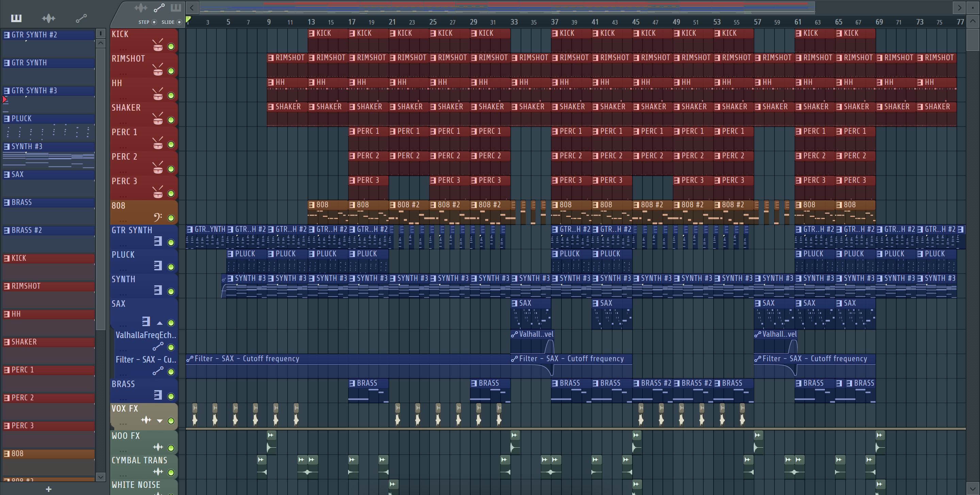Click the drum icon on the KICK track
Screen dimensions: 980x495
pos(158,45)
